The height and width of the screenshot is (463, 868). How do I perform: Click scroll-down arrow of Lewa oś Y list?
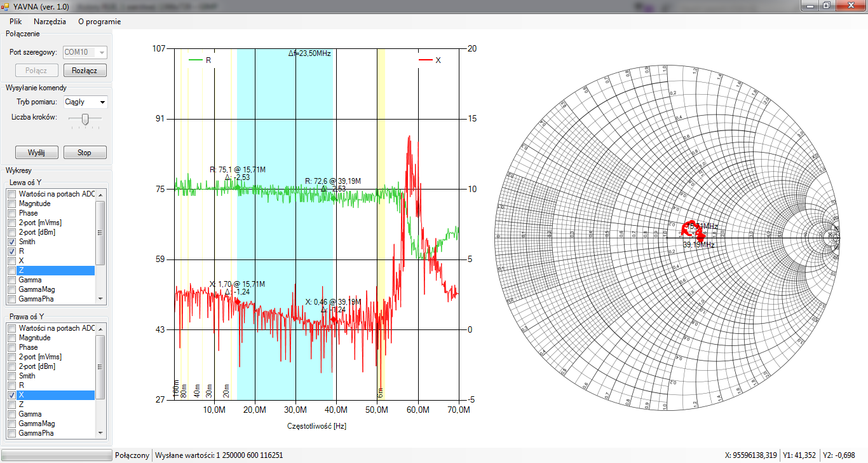100,299
